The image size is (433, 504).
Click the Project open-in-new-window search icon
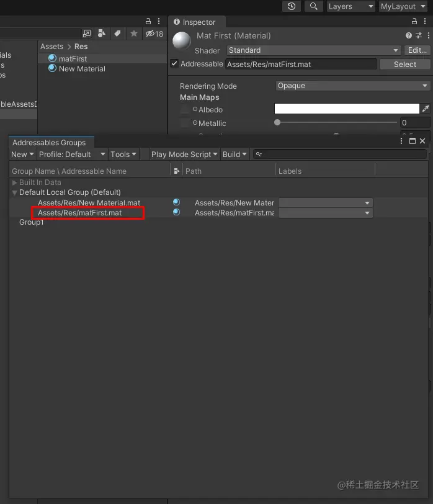87,34
